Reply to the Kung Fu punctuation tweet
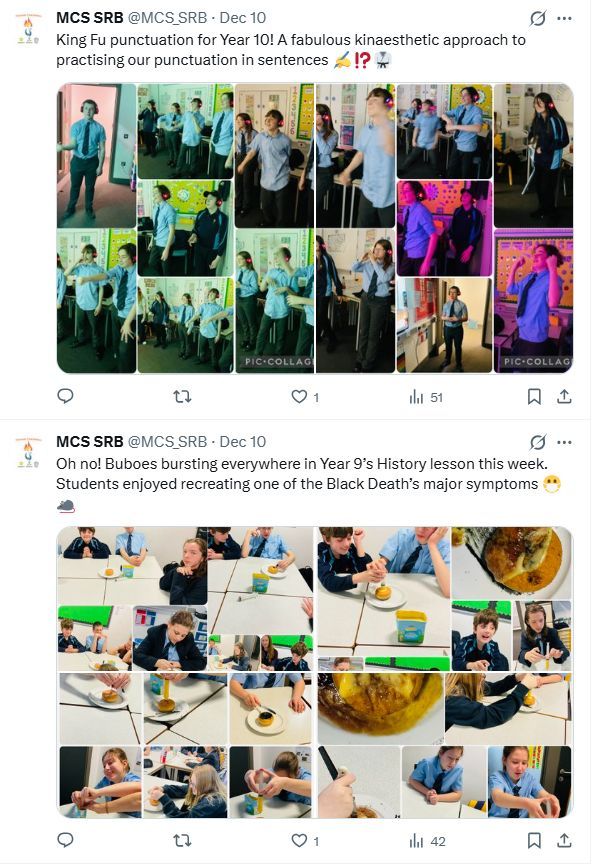The height and width of the screenshot is (864, 600). point(66,396)
